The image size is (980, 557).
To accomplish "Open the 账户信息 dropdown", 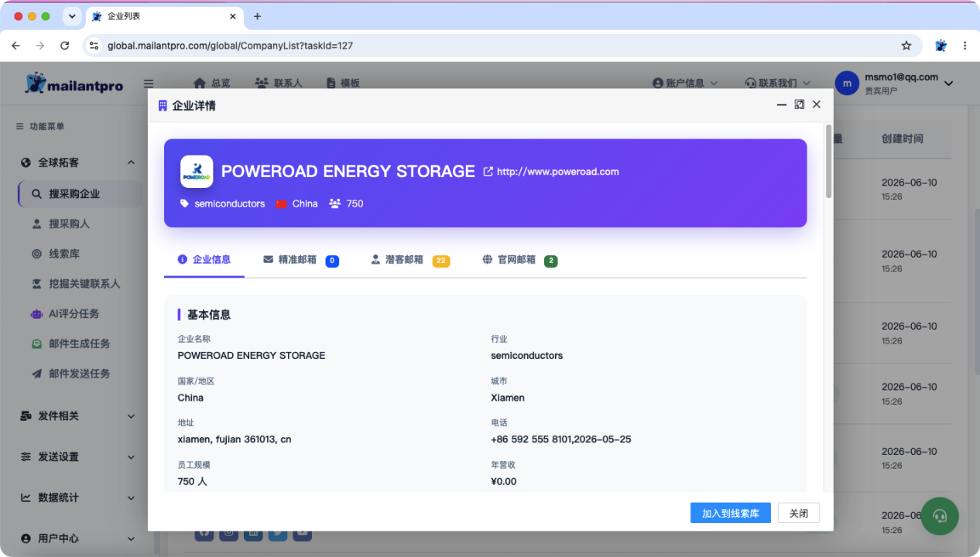I will coord(685,83).
